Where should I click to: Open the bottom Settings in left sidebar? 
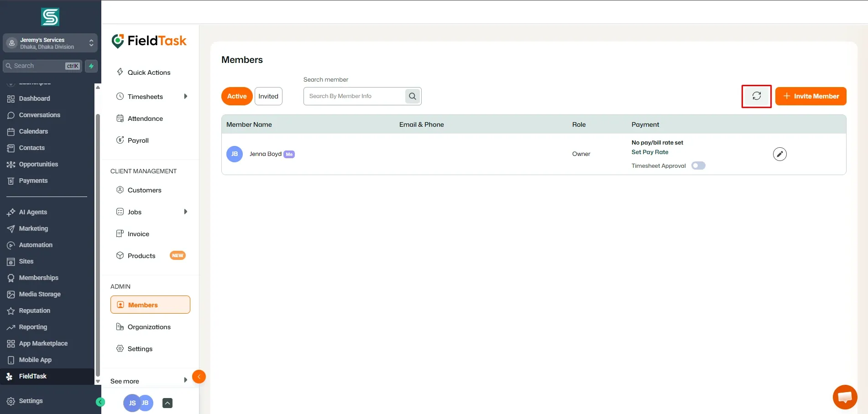[31, 401]
